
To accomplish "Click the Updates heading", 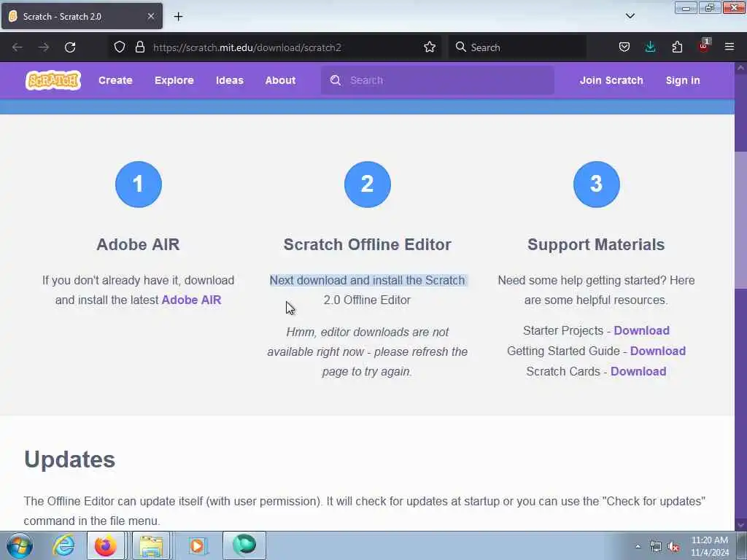I will (x=69, y=459).
